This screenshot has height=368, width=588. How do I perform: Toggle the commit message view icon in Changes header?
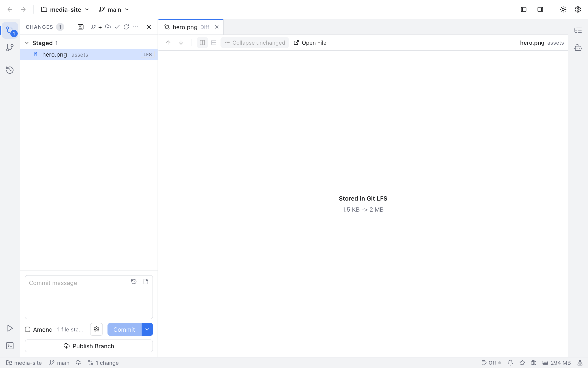click(x=81, y=27)
